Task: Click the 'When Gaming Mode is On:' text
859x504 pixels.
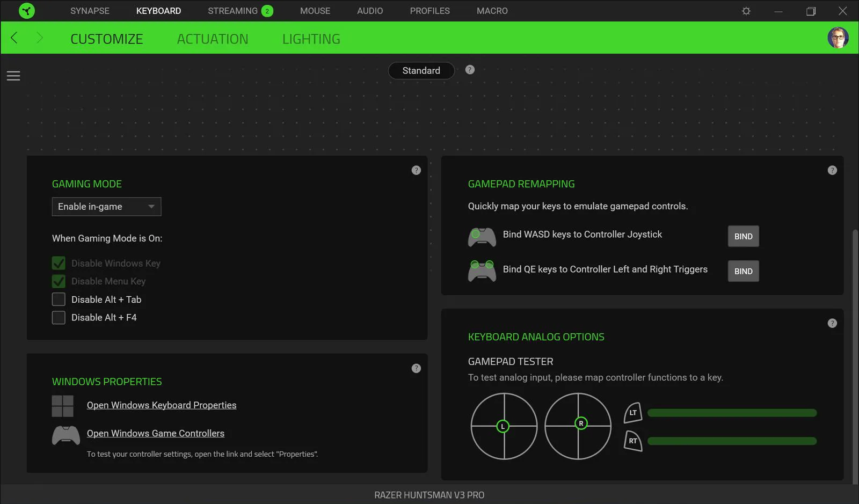Action: (x=107, y=238)
